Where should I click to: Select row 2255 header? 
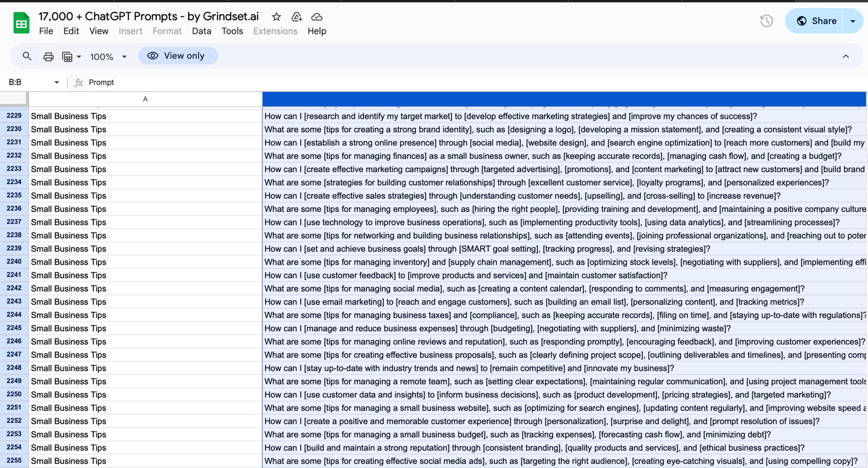[x=14, y=461]
